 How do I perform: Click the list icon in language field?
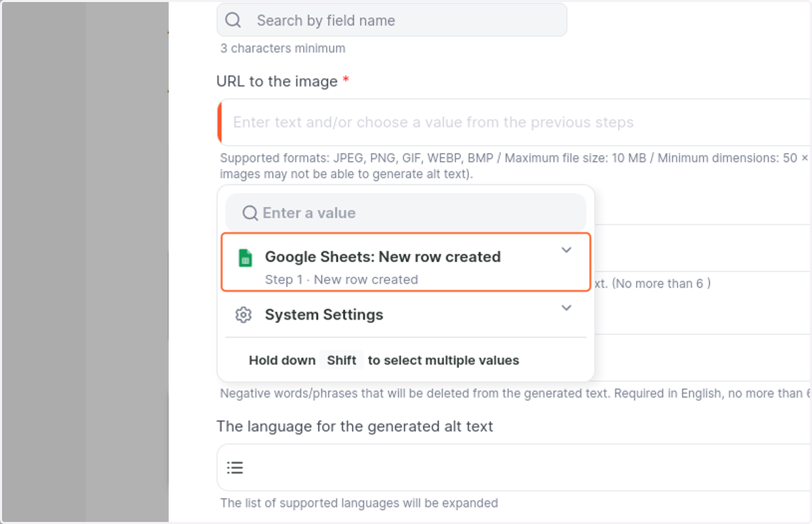pos(235,468)
